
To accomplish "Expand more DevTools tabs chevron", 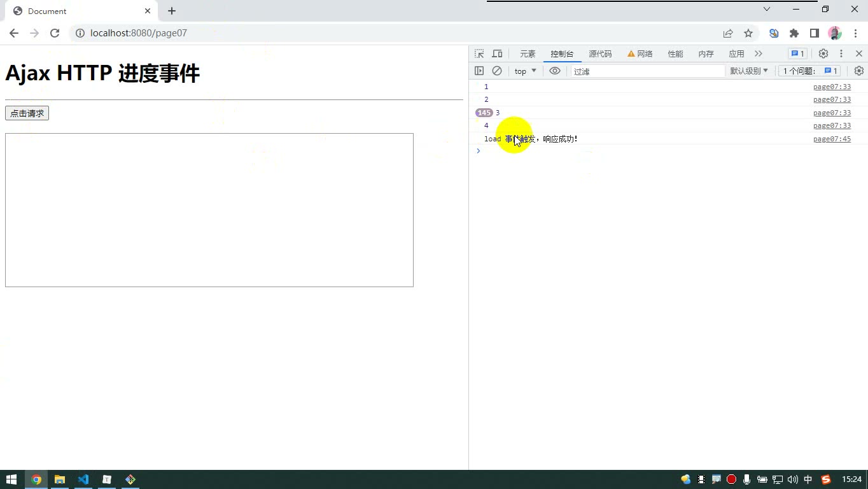I will (759, 53).
